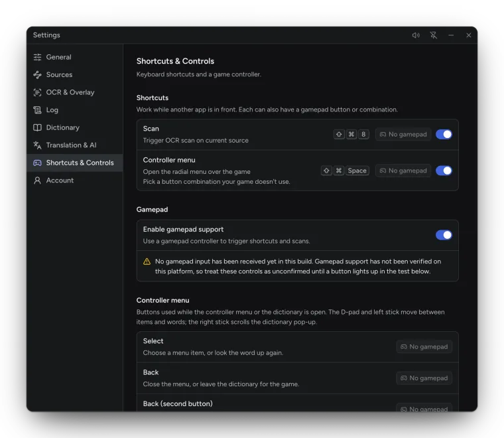Click the speaker sound icon in title bar

coord(416,35)
